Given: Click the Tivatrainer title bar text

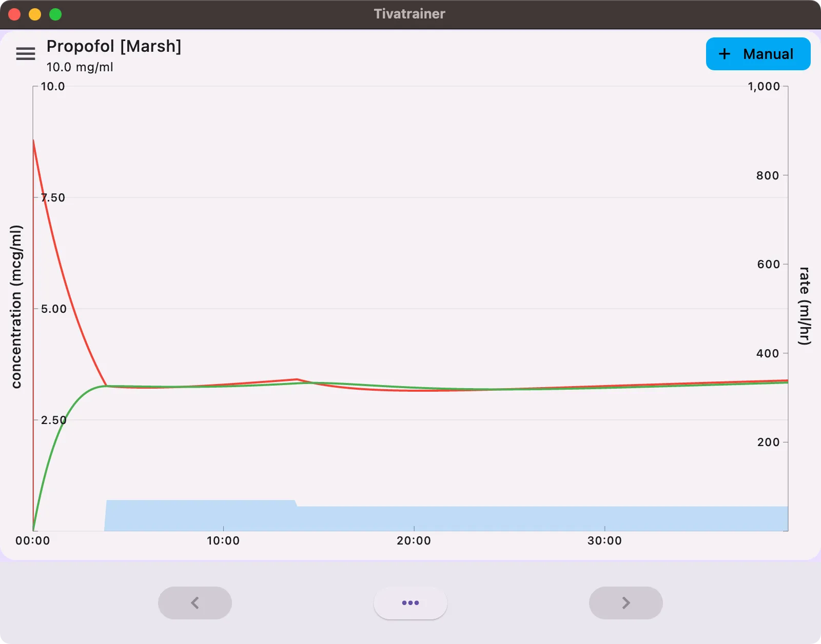Looking at the screenshot, I should click(409, 14).
